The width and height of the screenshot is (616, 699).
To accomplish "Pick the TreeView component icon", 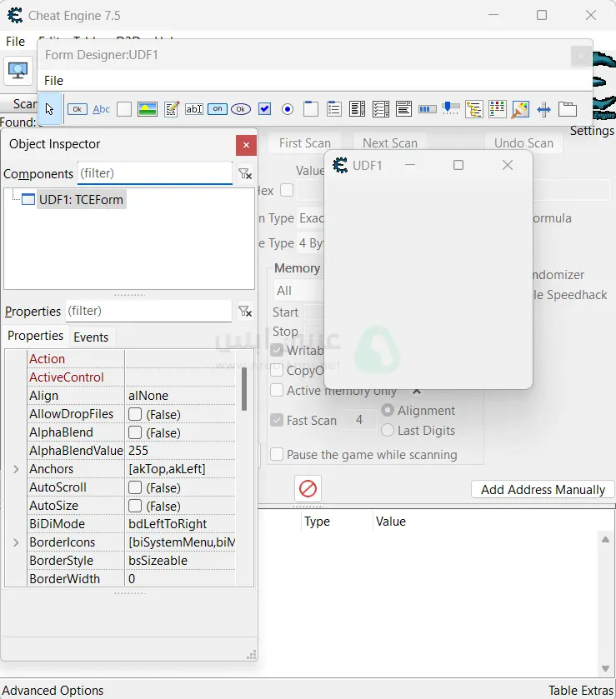I will pos(474,109).
